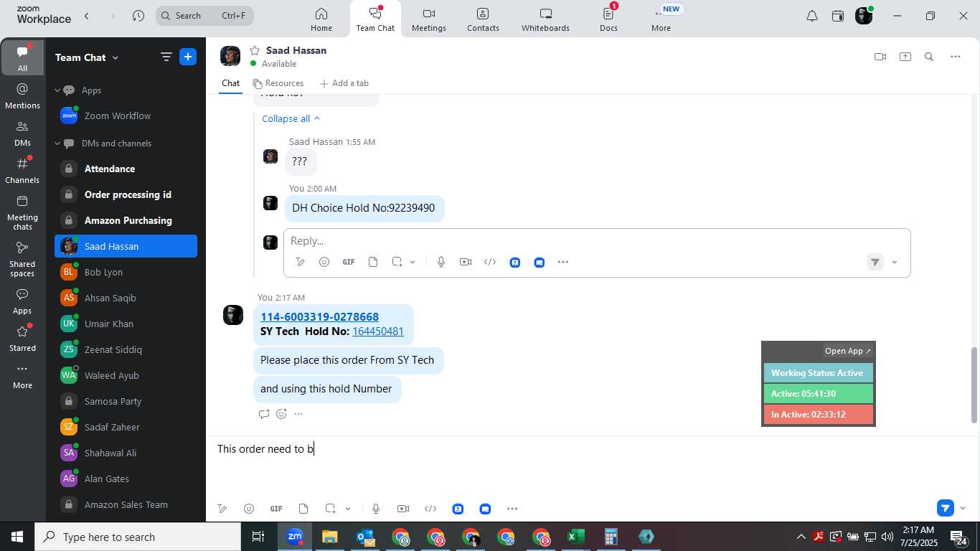The width and height of the screenshot is (980, 551).
Task: Open the Mentions sidebar section
Action: coord(22,96)
